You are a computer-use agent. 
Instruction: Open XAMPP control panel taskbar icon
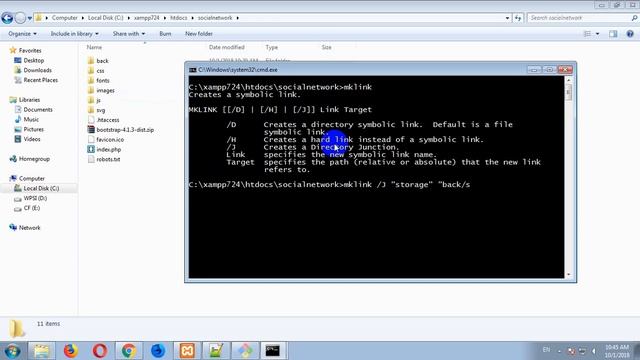(187, 351)
